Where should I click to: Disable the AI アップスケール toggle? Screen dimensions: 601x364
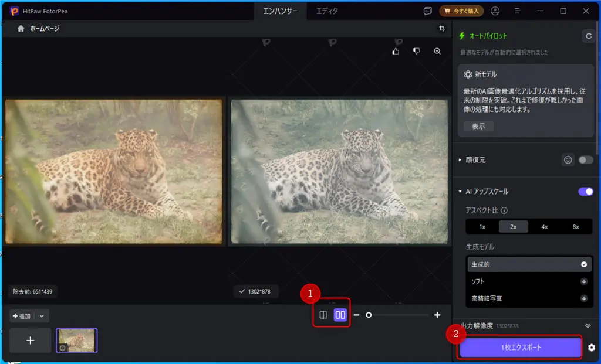(x=585, y=192)
